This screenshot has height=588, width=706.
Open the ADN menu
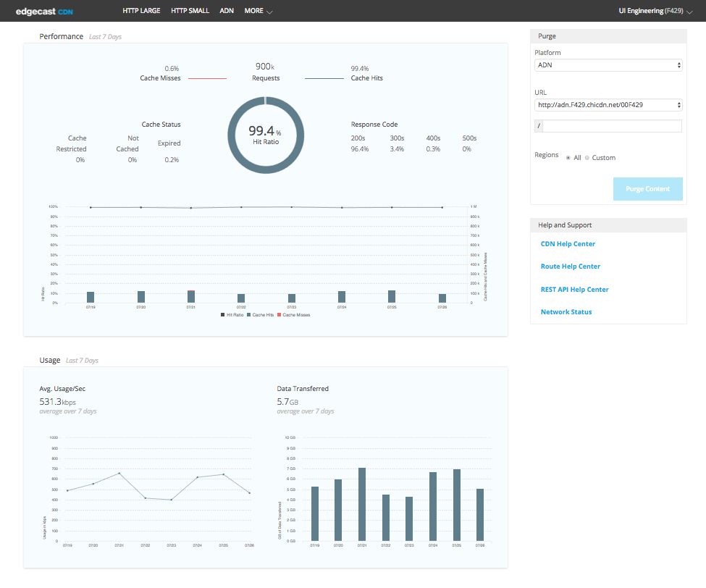(227, 11)
